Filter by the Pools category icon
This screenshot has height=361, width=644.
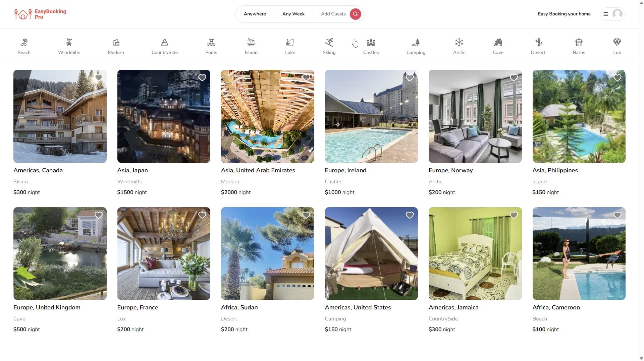point(211,42)
